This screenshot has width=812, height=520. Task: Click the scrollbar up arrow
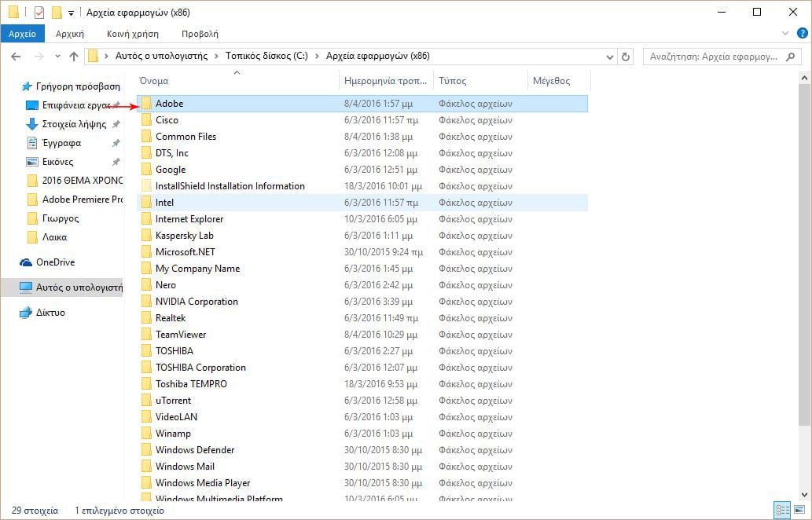pos(804,78)
